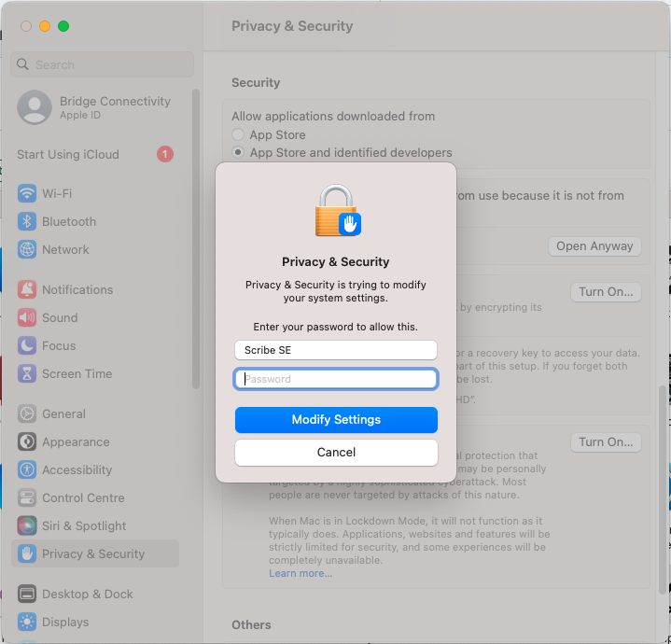The height and width of the screenshot is (644, 671).
Task: Click the iCloud notification badge
Action: [165, 154]
